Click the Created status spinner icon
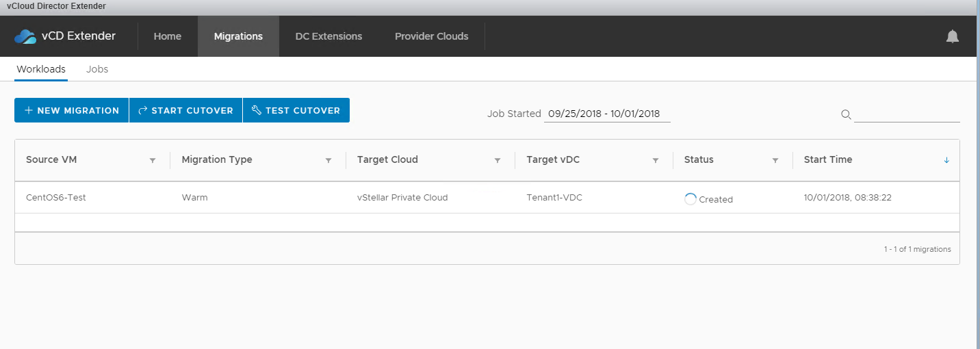 click(691, 199)
